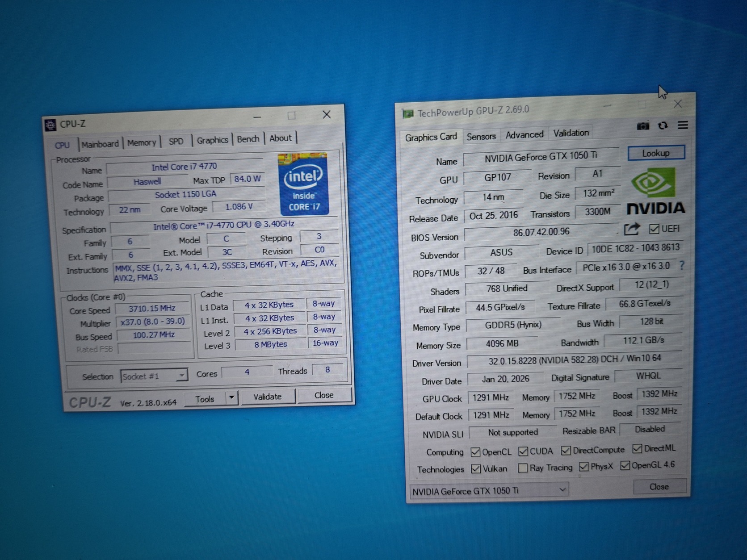Click the Multiplier value field
Screen dimensions: 747x560
tap(153, 322)
